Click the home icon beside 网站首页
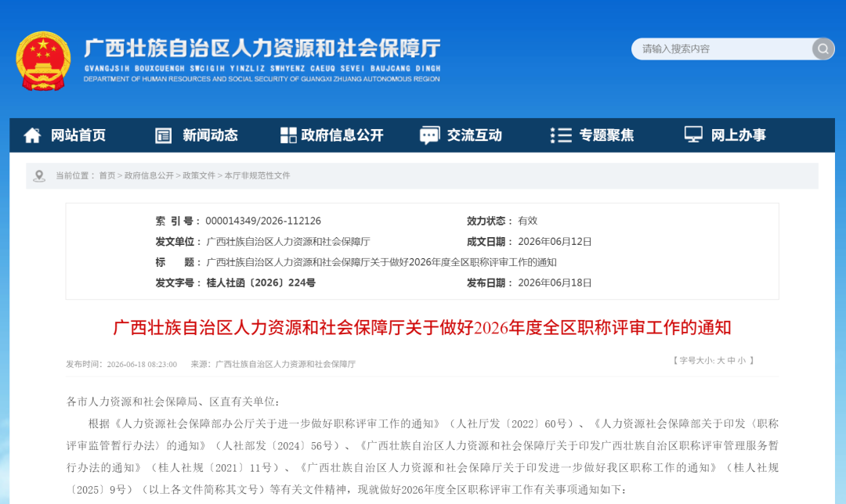 click(32, 135)
